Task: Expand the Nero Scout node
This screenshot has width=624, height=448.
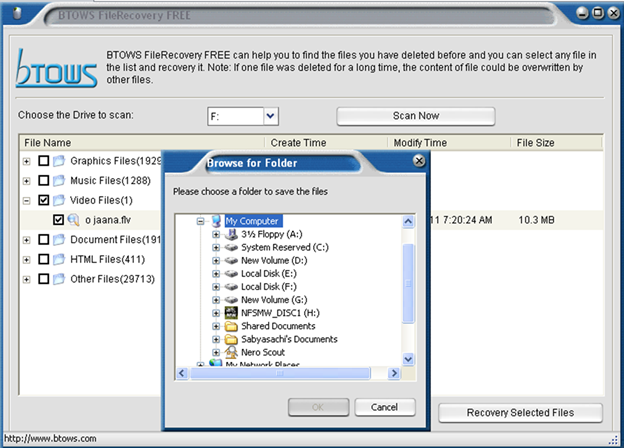Action: (x=216, y=353)
